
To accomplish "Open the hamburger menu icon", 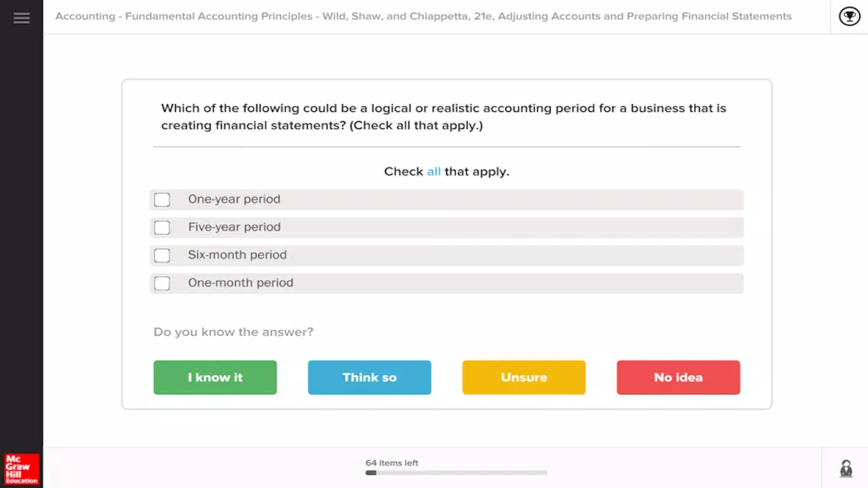I will point(21,18).
